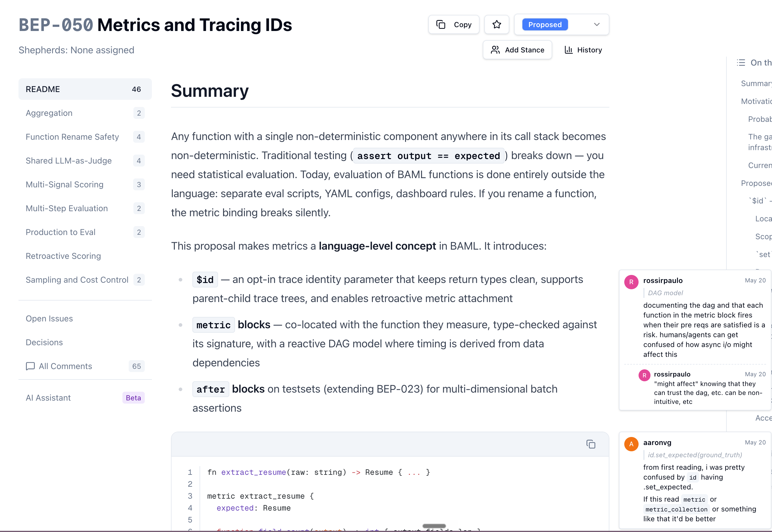Open Multi-Signal Scoring page

[x=85, y=184]
